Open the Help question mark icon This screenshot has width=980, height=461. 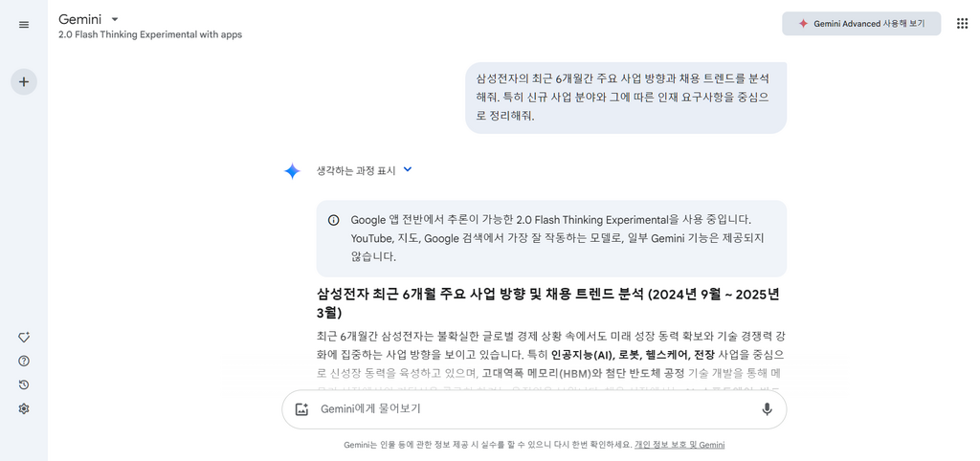[x=24, y=362]
